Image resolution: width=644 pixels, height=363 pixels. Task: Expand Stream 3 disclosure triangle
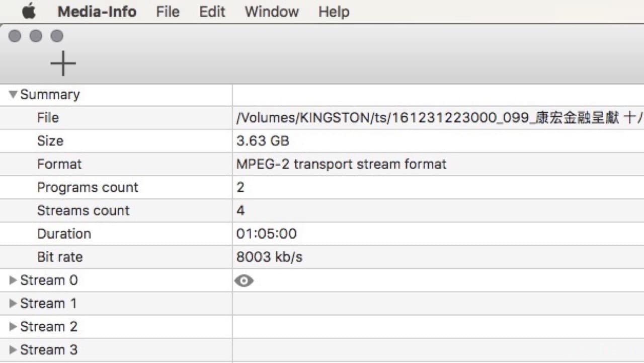point(13,350)
